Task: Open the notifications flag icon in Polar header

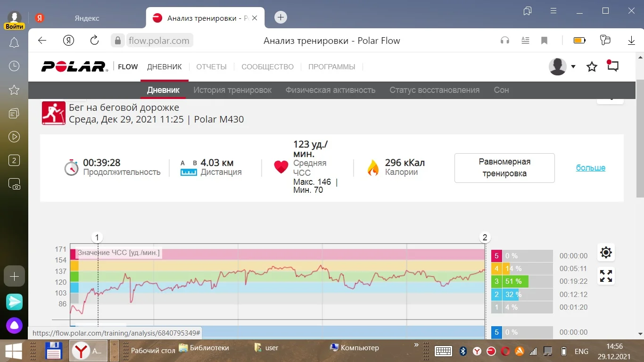Action: pos(612,66)
